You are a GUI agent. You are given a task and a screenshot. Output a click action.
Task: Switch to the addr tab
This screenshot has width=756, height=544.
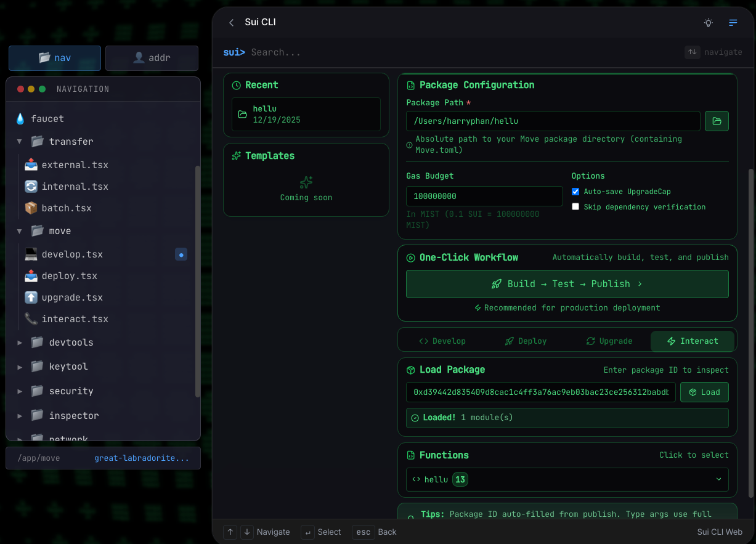(x=152, y=58)
